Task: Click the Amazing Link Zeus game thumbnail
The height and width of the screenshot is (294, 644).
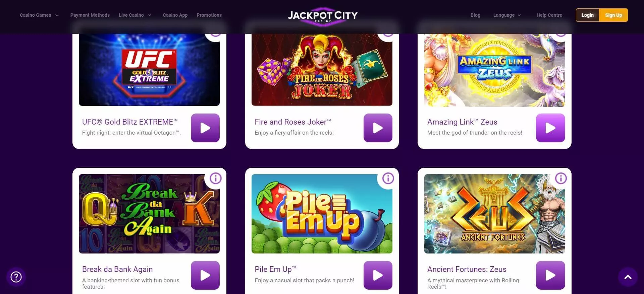Action: tap(495, 70)
